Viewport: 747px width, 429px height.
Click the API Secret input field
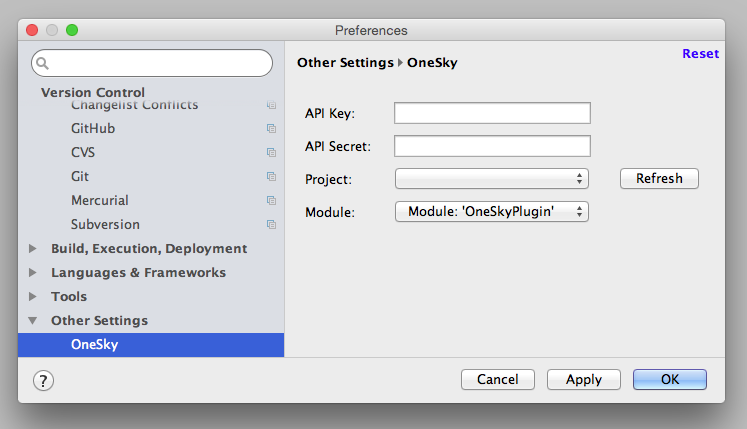[x=492, y=146]
